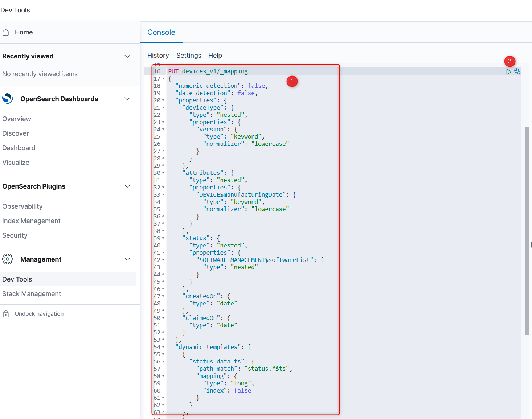Fold the dynamic_templates block at line 54
Image resolution: width=532 pixels, height=419 pixels.
coord(163,347)
